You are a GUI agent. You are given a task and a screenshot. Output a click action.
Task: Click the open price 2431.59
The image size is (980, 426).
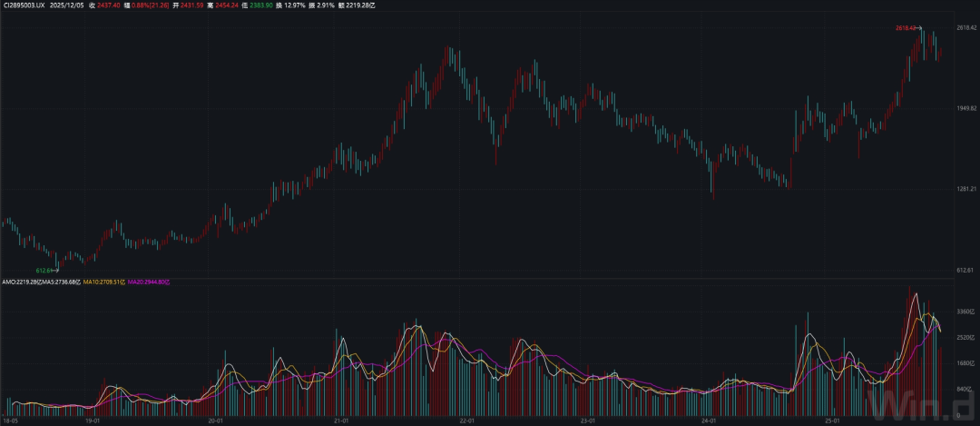coord(191,5)
